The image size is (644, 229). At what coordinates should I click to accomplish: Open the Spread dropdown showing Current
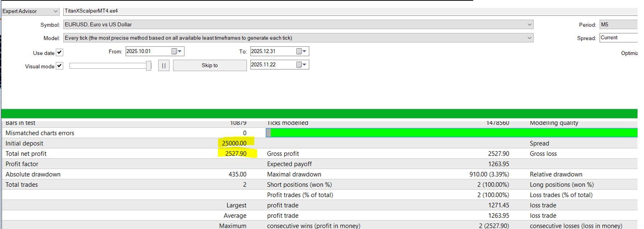point(618,38)
